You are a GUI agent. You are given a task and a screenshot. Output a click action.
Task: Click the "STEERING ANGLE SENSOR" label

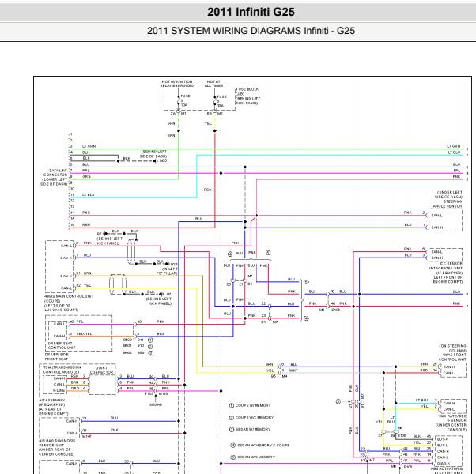click(x=448, y=204)
